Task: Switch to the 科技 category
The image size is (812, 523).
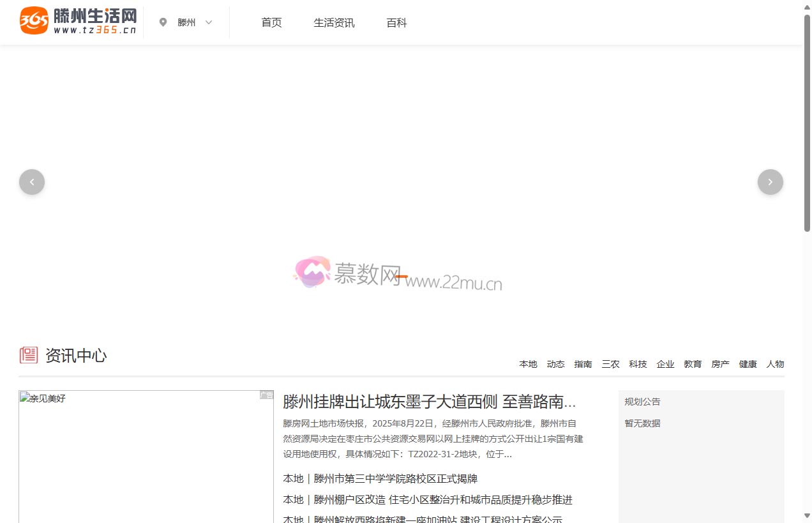Action: pos(638,363)
